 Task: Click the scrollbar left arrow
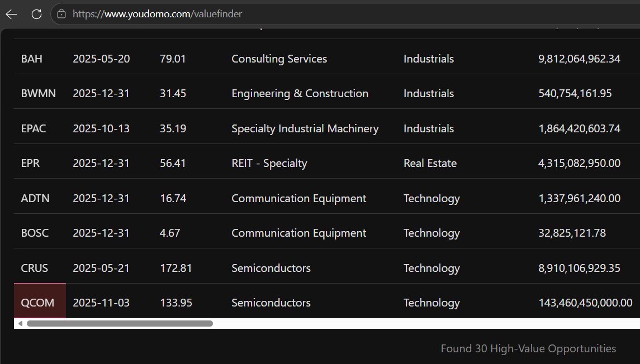tap(20, 324)
